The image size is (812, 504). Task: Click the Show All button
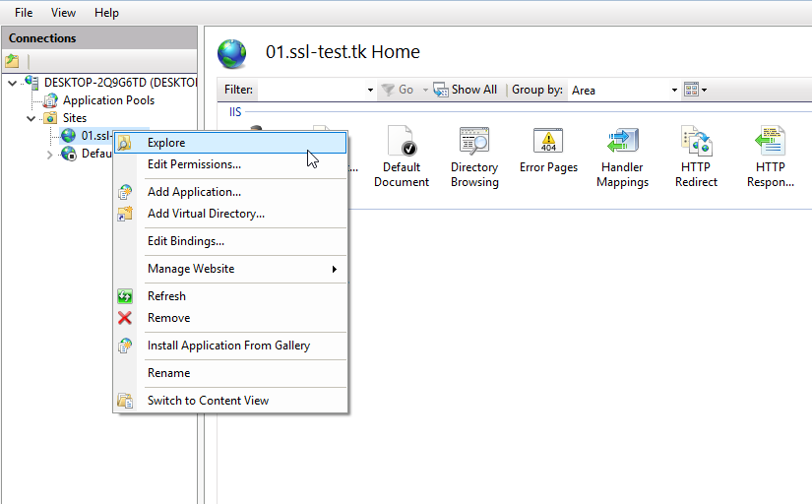coord(466,90)
